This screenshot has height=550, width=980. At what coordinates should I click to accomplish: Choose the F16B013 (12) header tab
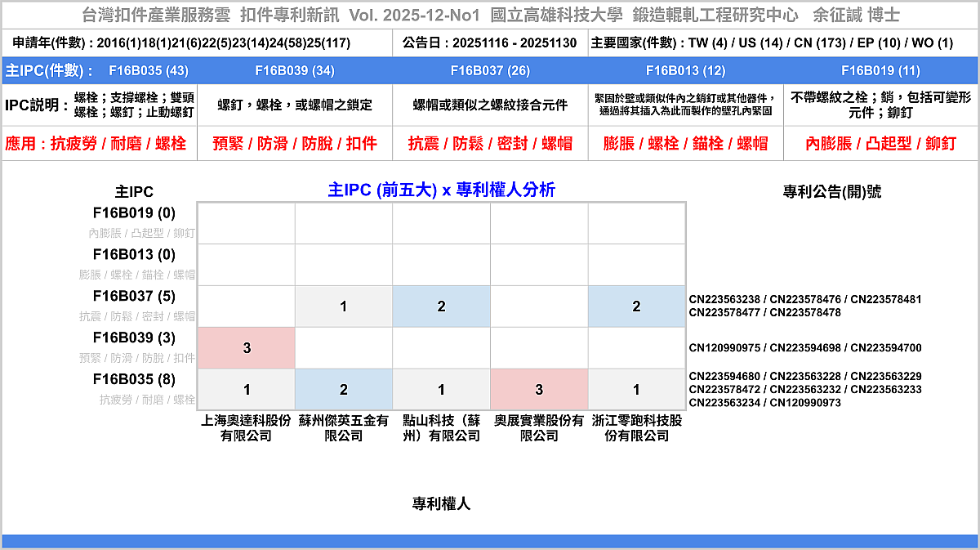click(x=685, y=70)
